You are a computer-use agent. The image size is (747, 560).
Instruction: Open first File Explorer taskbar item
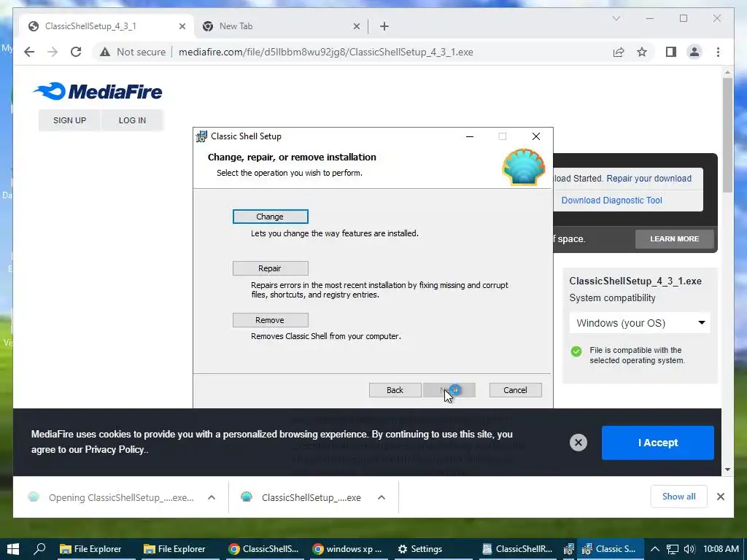pos(90,549)
